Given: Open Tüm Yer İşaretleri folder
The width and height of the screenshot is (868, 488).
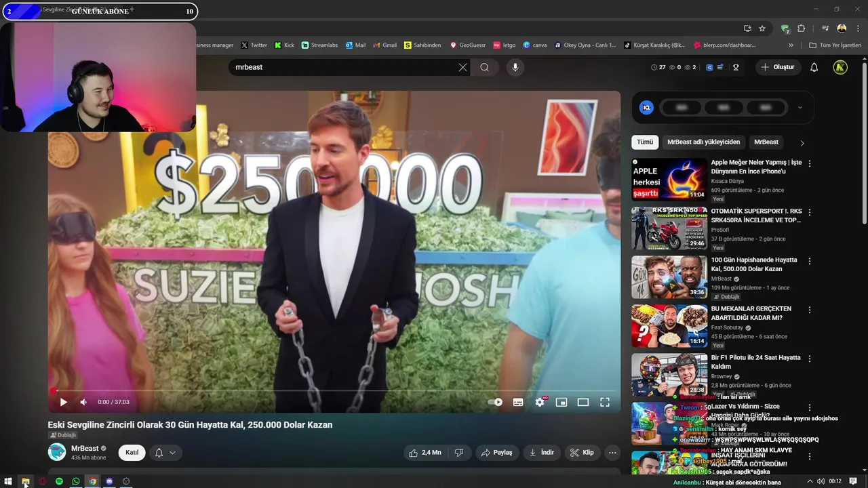Looking at the screenshot, I should coord(835,45).
